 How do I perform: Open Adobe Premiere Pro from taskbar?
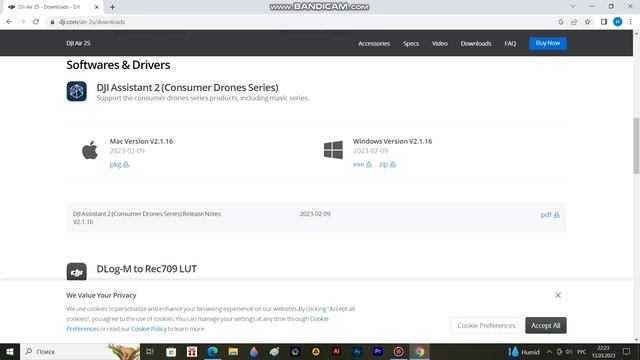(378, 351)
